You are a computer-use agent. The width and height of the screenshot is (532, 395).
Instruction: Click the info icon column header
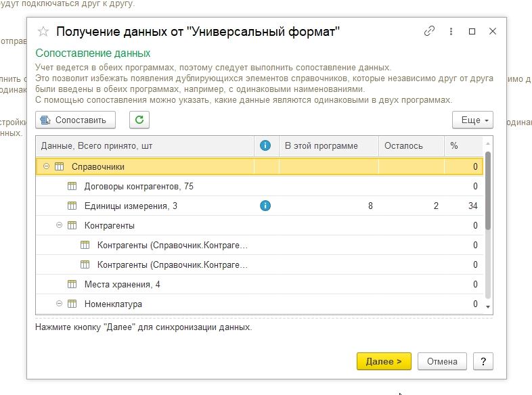(x=265, y=145)
